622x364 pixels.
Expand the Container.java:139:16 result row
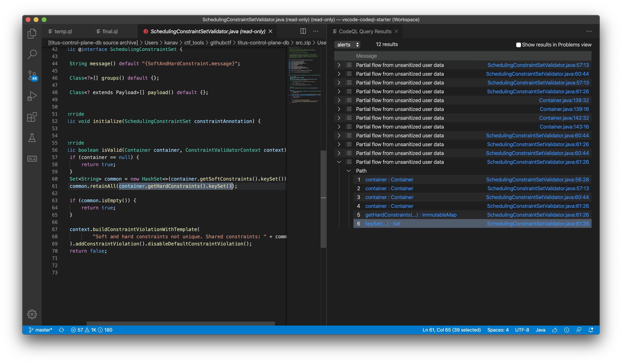tap(339, 109)
